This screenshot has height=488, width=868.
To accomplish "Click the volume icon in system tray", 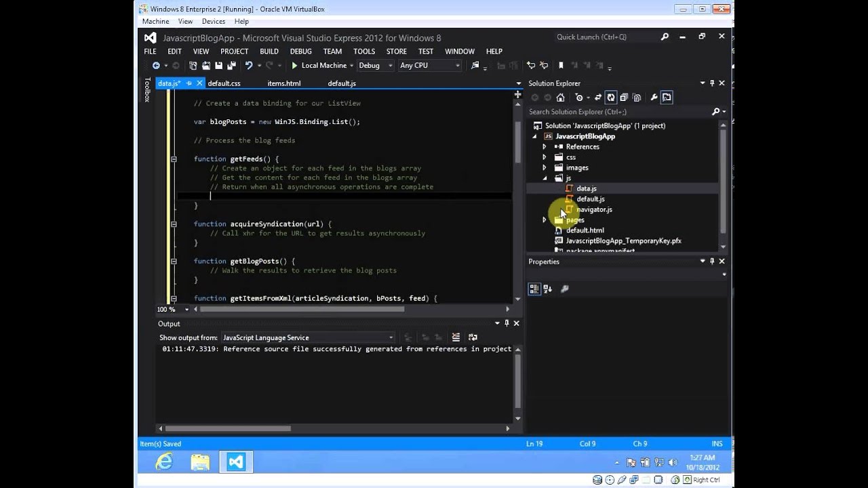I will click(x=673, y=462).
